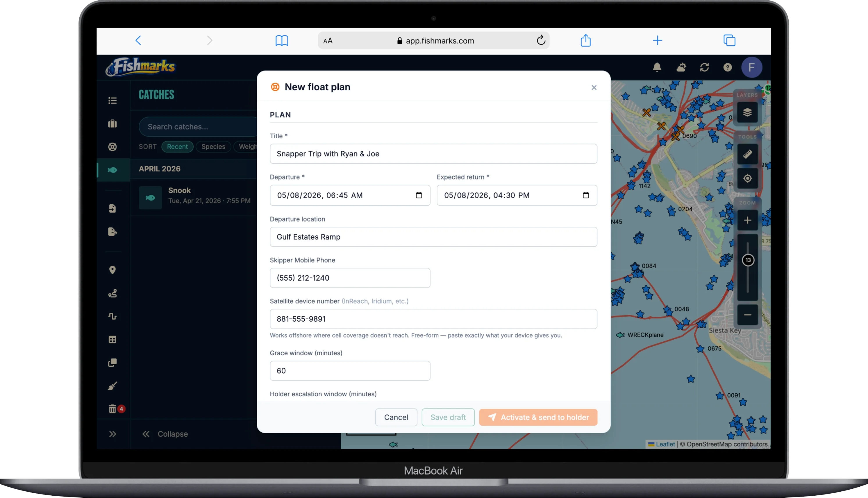
Task: Reload the page with the refresh icon
Action: [541, 40]
